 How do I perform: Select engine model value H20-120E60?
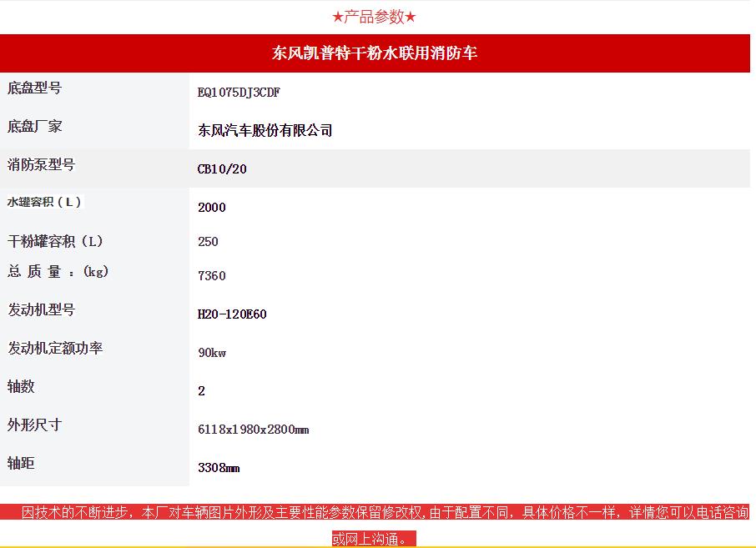coord(232,314)
